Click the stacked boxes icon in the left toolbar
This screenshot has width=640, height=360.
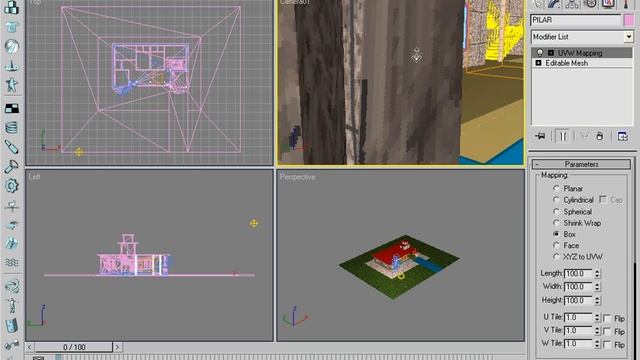point(11,7)
